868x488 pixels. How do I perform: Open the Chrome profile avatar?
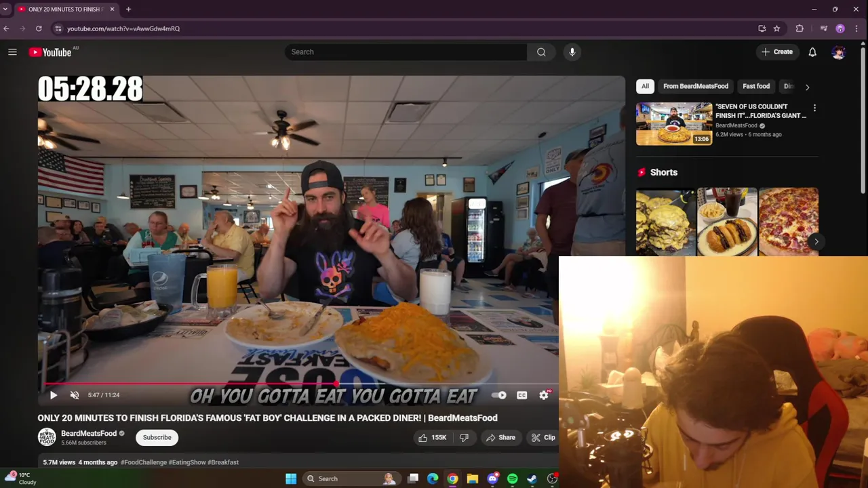(x=840, y=28)
